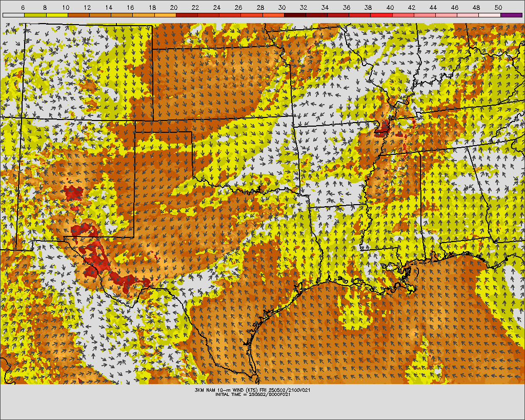Screen dimensions: 525x420
Task: Pick the 32–34 knots legend swatch
Action: tap(317, 15)
